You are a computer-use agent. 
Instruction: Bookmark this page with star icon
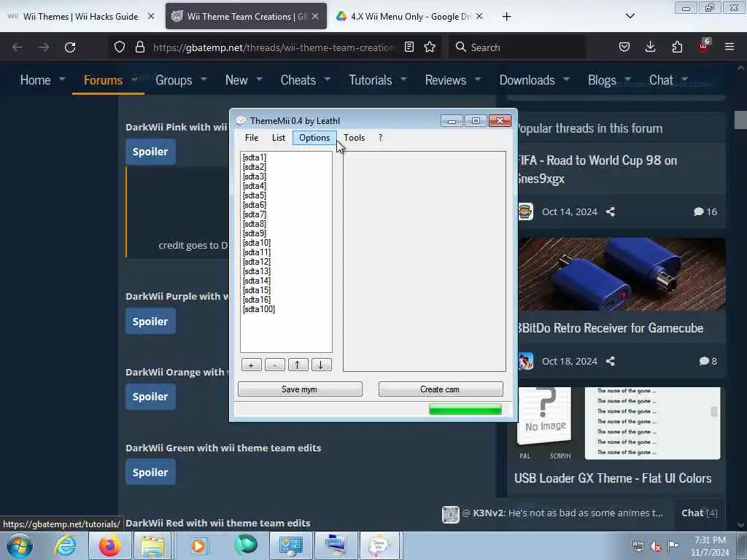[430, 47]
